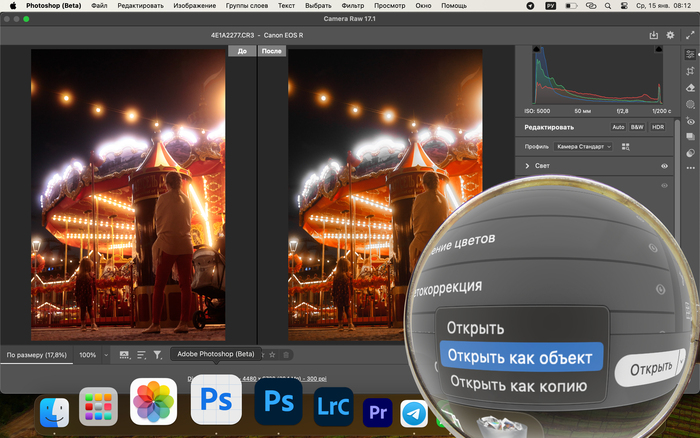This screenshot has width=700, height=438.
Task: Click the sort order icon
Action: coord(141,355)
